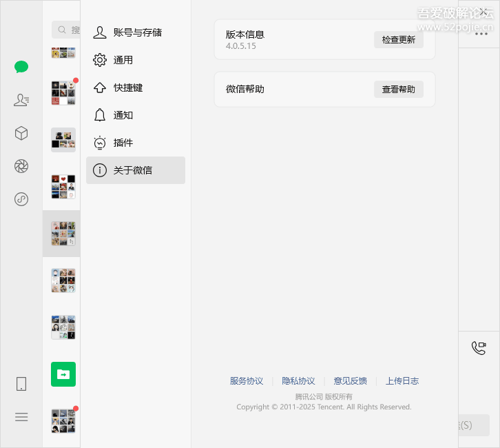Open the hamburger menu at sidebar bottom
Image resolution: width=500 pixels, height=448 pixels.
(x=21, y=417)
